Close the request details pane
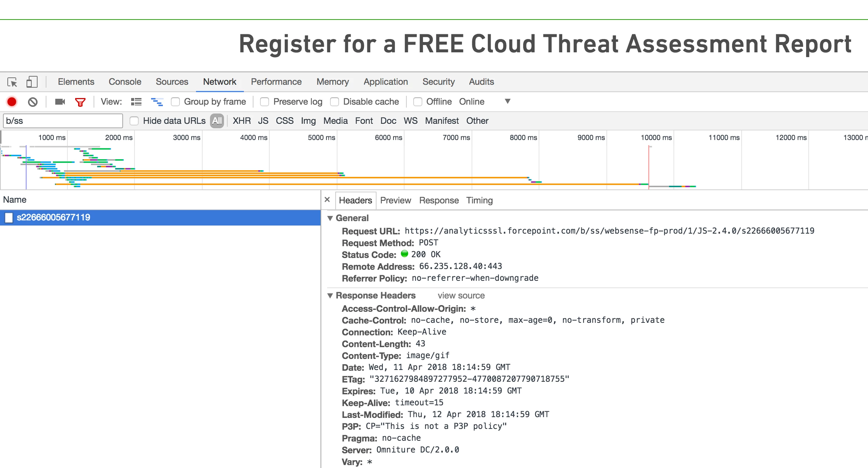868x468 pixels. point(327,200)
